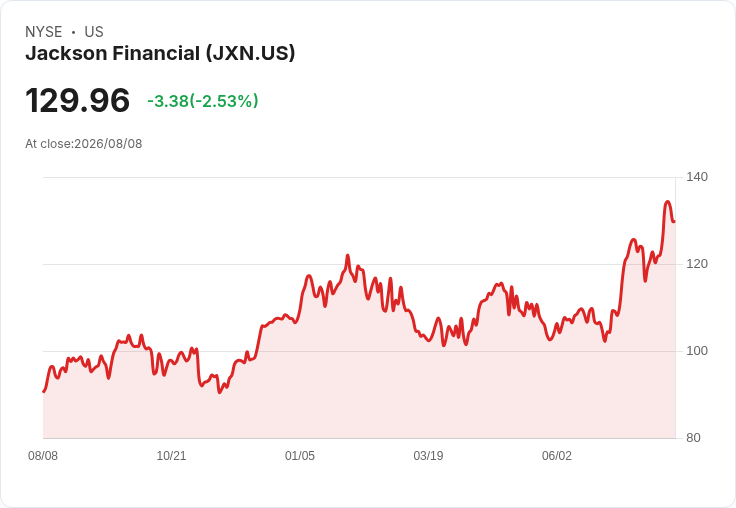Click the -3.38(-2.53%) price change
736x508 pixels.
click(203, 101)
